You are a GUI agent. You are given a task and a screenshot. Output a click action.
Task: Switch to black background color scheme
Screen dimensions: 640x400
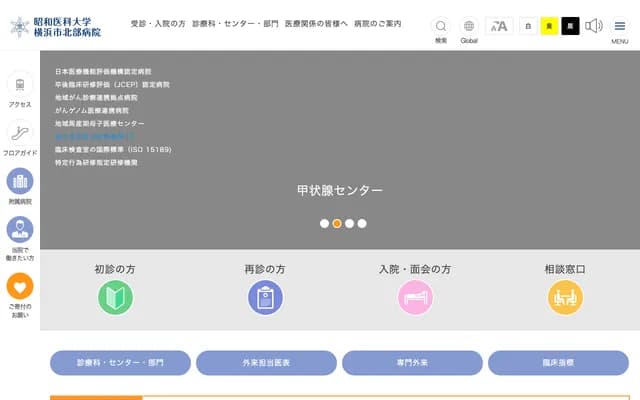coord(570,26)
